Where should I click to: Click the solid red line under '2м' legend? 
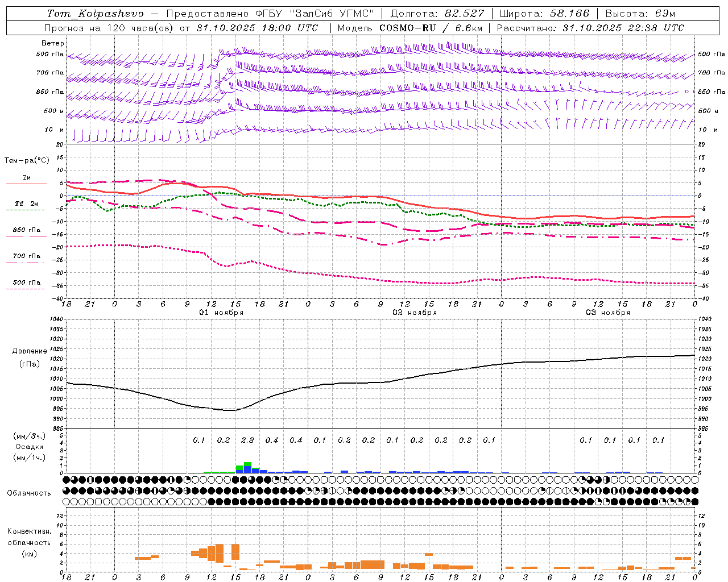[26, 184]
